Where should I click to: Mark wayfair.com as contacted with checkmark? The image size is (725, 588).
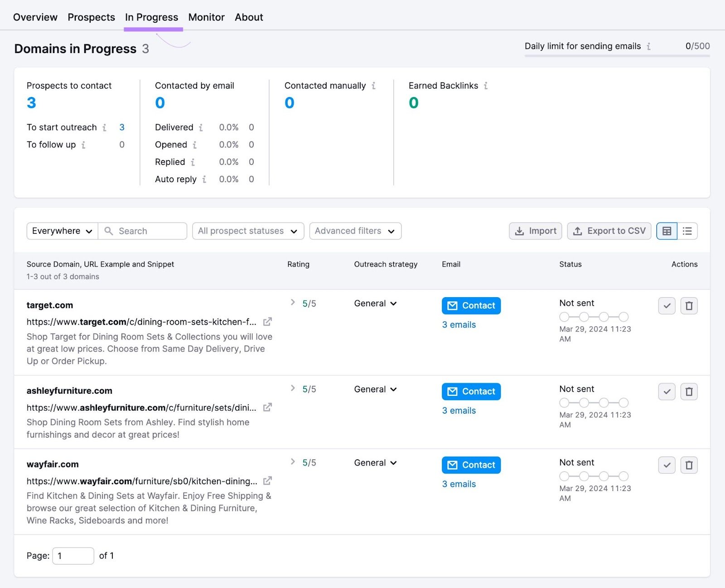(x=666, y=465)
